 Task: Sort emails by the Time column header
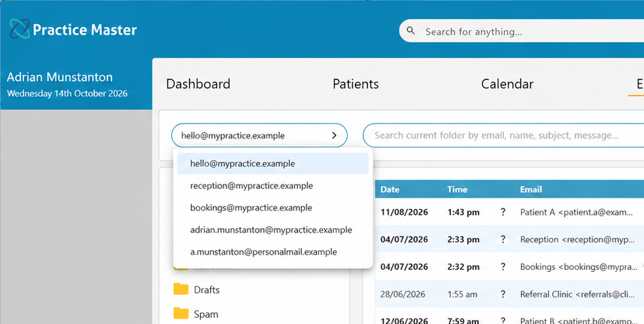click(x=457, y=190)
